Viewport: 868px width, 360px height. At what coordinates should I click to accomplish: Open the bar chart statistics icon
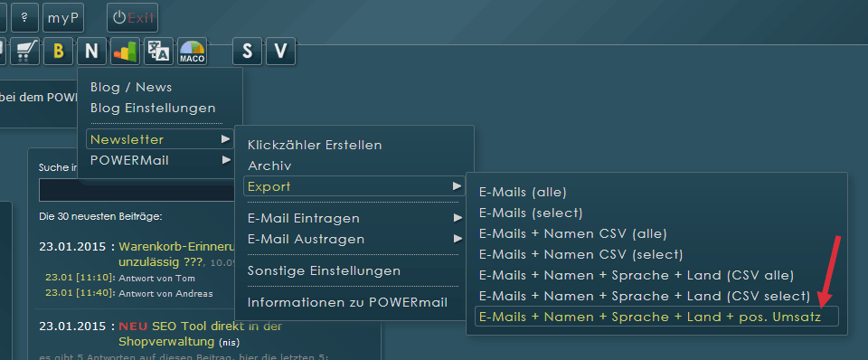(x=125, y=52)
